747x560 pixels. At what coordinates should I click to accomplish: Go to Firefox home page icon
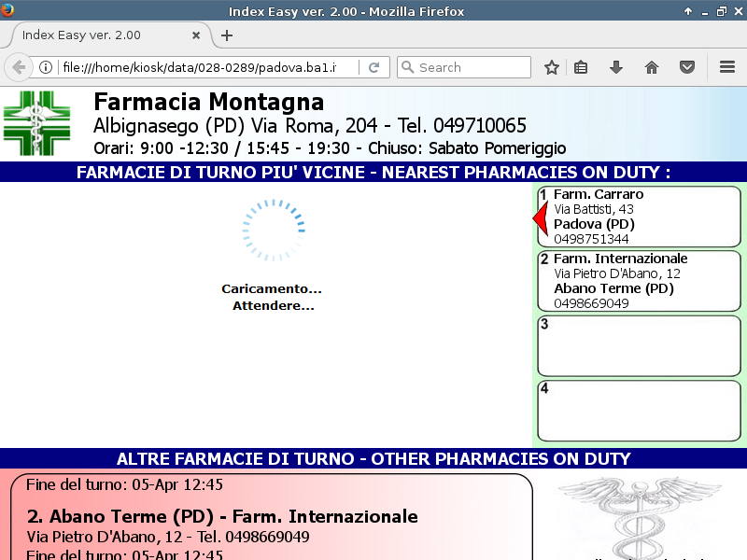[x=652, y=67]
